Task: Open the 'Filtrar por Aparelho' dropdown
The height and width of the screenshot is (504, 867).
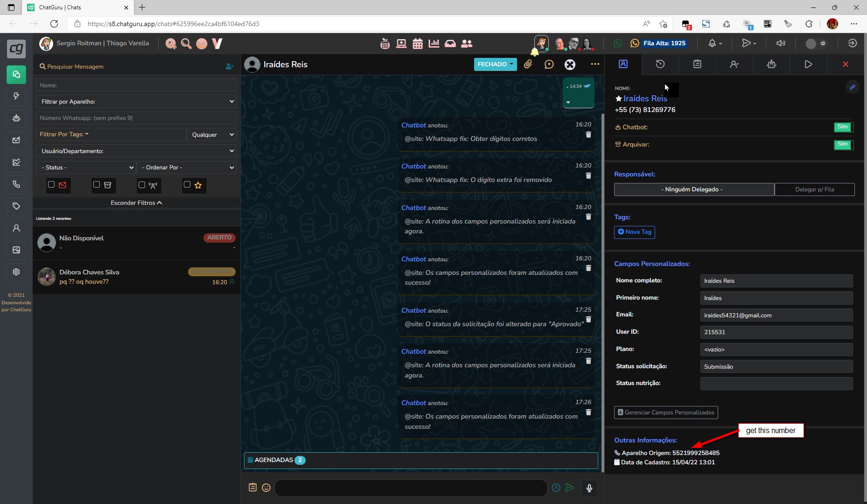Action: (136, 102)
